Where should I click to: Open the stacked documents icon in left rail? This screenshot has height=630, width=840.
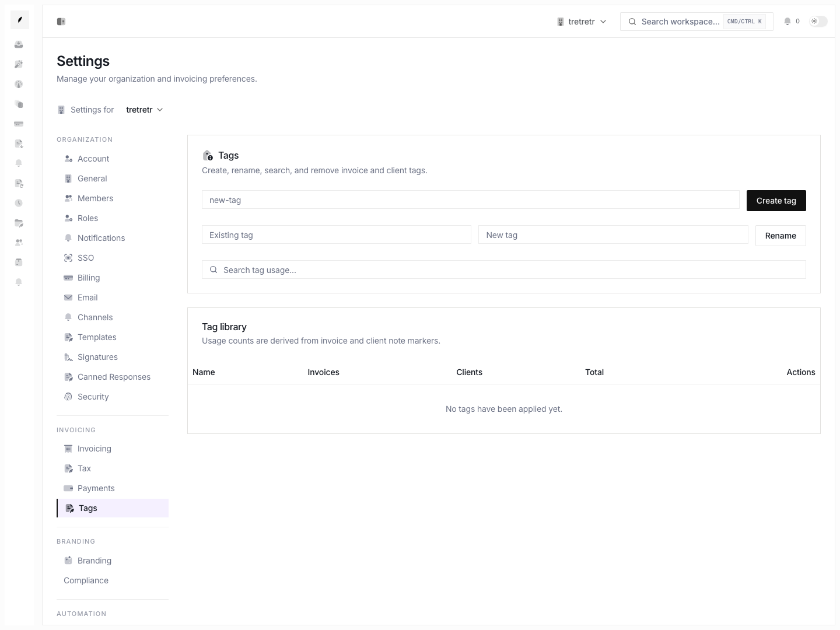[x=19, y=104]
